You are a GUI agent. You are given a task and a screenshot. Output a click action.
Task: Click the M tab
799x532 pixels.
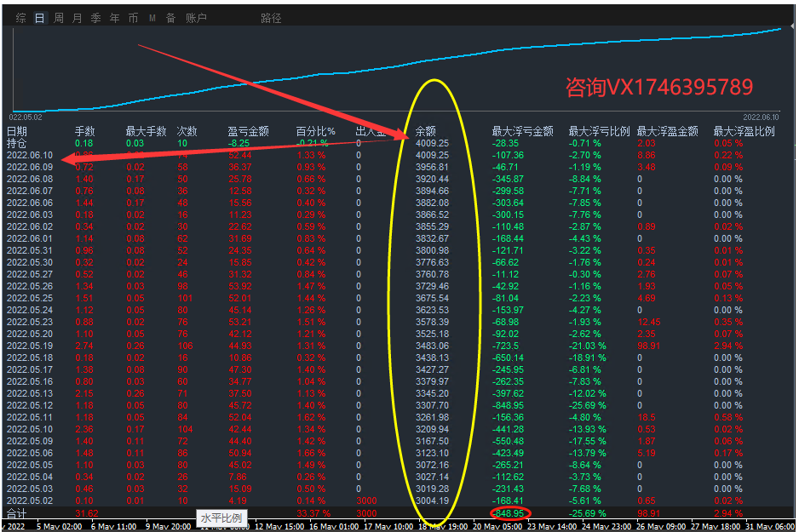[152, 19]
